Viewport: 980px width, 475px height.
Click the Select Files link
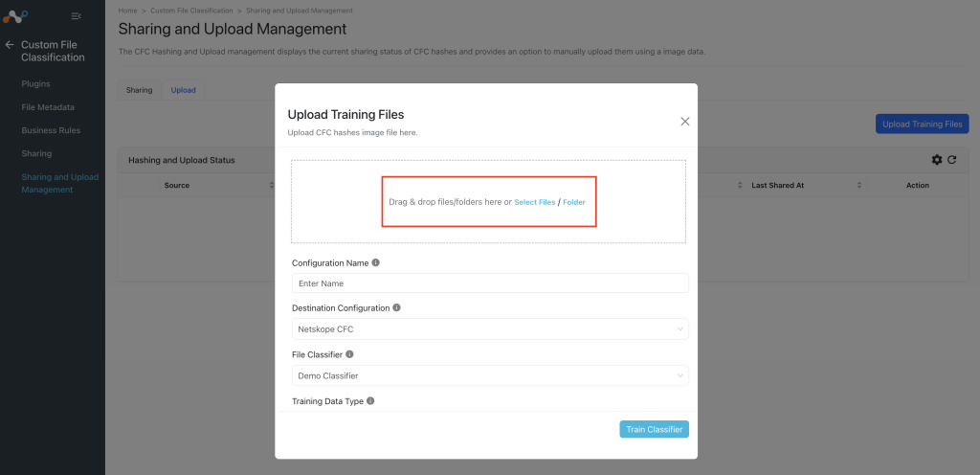click(x=534, y=202)
